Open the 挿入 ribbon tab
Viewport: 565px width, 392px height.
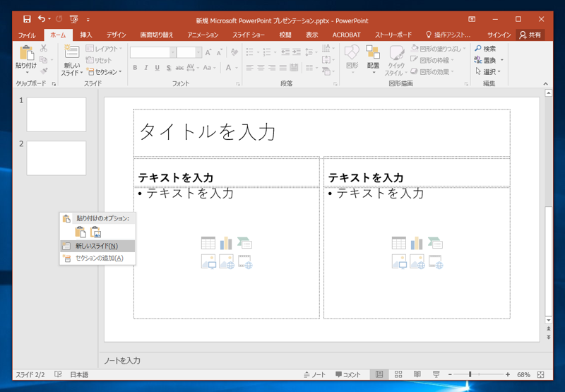point(86,35)
